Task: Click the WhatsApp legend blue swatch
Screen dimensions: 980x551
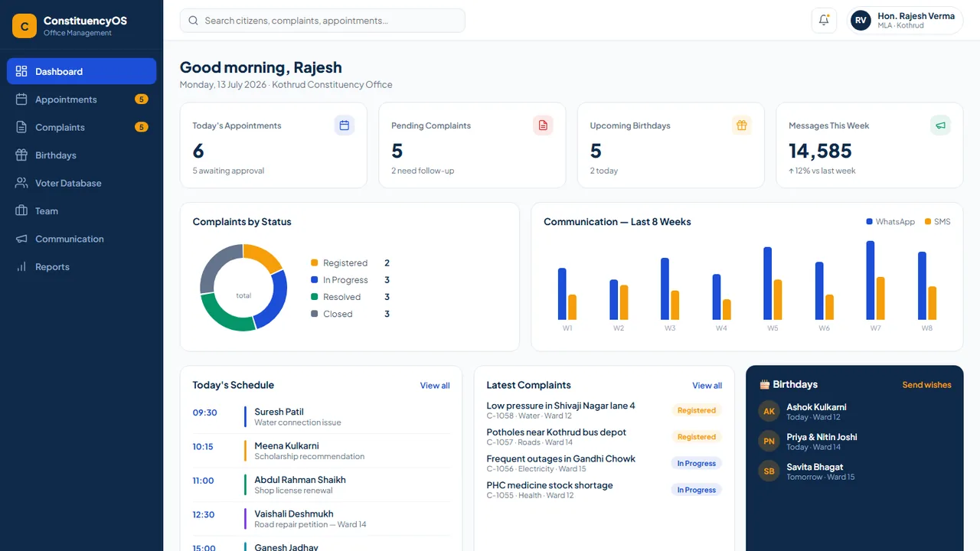Action: [869, 222]
